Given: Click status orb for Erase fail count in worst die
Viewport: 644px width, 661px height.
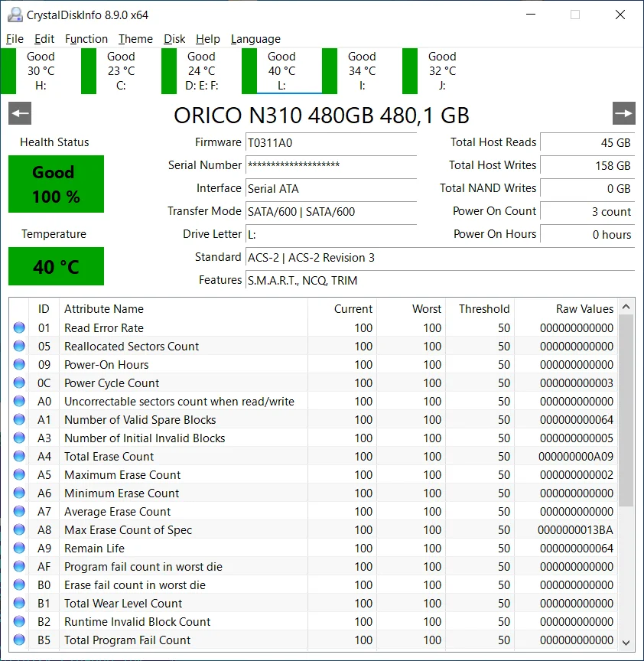Looking at the screenshot, I should tap(19, 584).
